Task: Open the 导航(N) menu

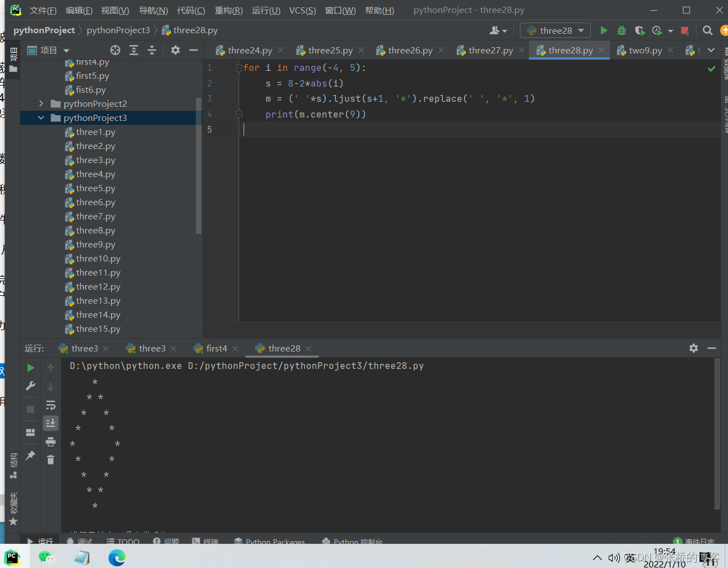Action: tap(153, 10)
